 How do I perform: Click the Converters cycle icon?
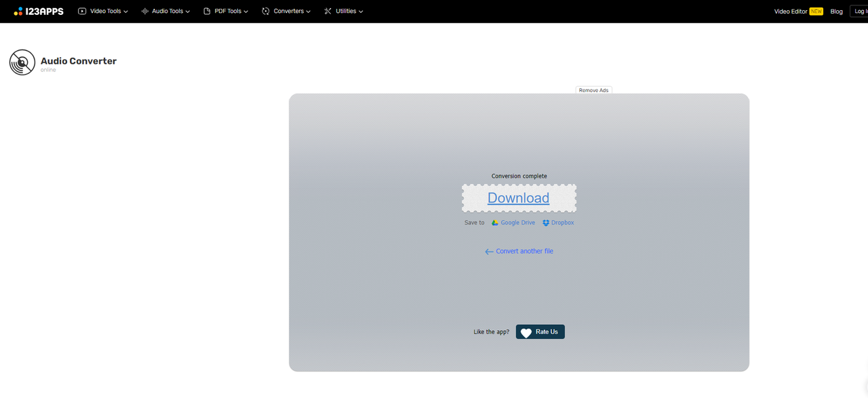point(266,11)
